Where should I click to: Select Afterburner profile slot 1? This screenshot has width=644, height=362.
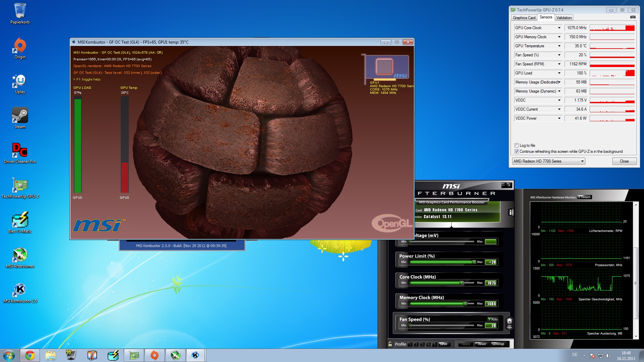(x=410, y=344)
